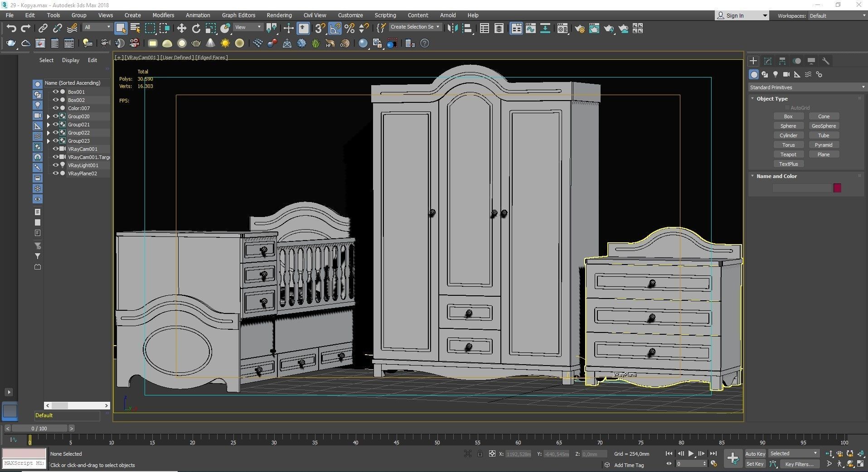This screenshot has width=868, height=472.
Task: Click the Teapot primitive button
Action: click(788, 154)
